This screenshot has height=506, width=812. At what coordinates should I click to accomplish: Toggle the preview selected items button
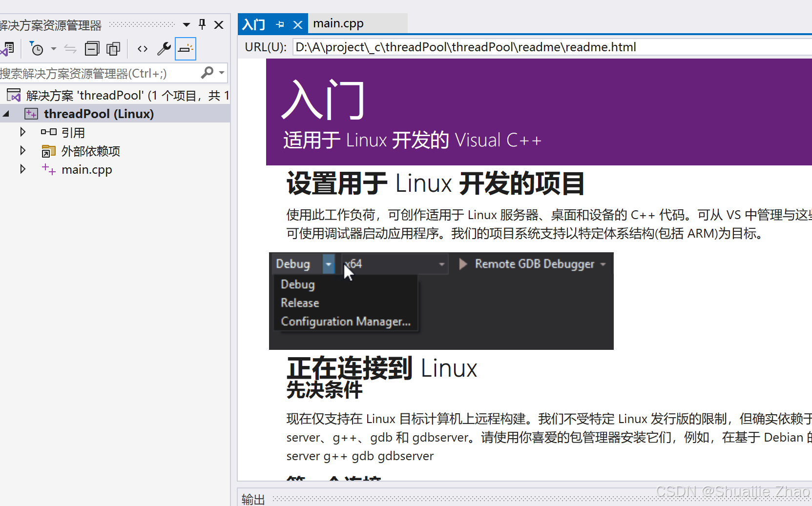pos(186,49)
